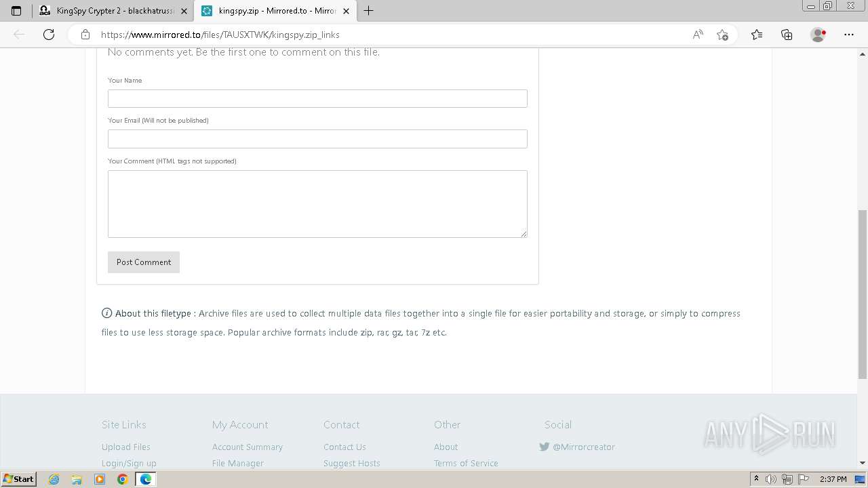
Task: Click the My Account footer heading
Action: (240, 424)
